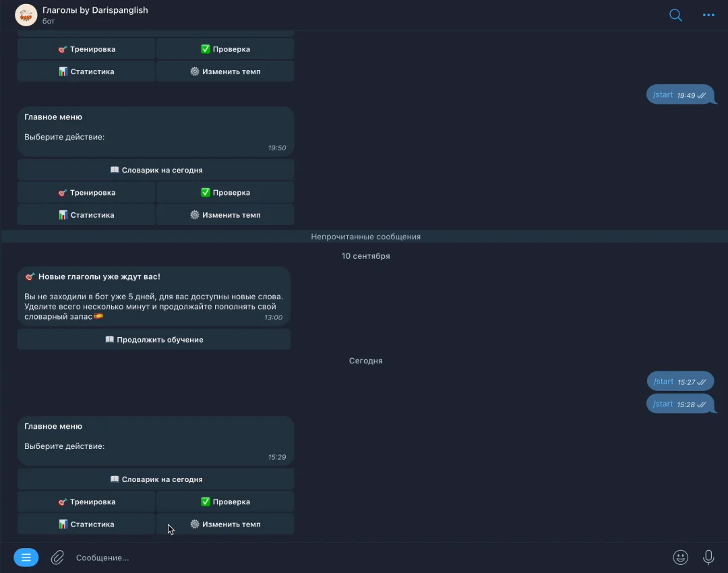Tap 'Статистика' under the 15:29 main menu
This screenshot has width=728, height=573.
(86, 524)
